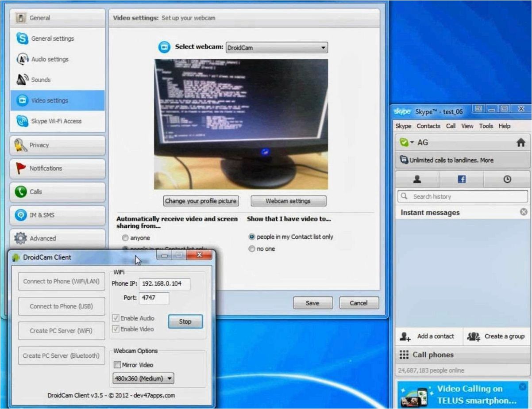Select people in my Contact list only for showing video

point(252,237)
